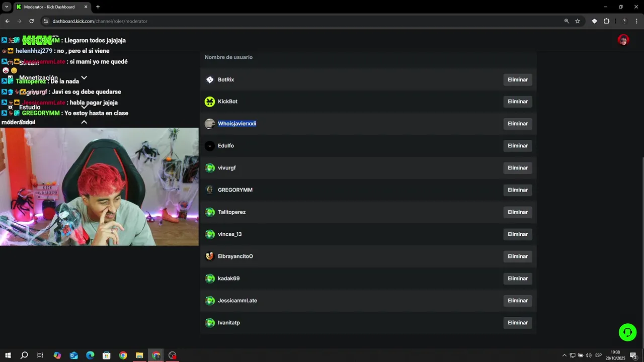Open File Explorer from the taskbar

click(x=139, y=355)
